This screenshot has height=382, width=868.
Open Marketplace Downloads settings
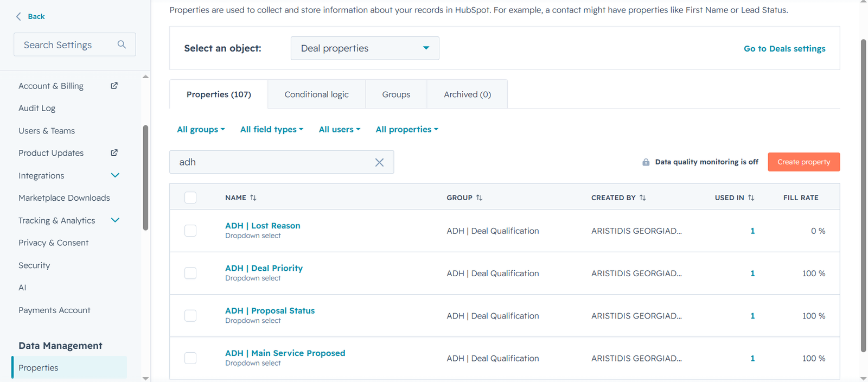coord(64,198)
